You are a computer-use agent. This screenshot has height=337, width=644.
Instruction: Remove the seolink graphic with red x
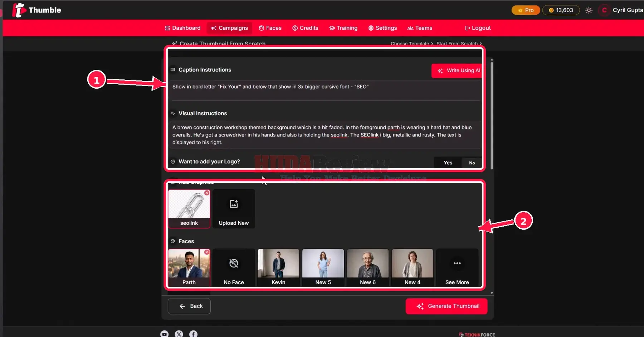coord(207,193)
